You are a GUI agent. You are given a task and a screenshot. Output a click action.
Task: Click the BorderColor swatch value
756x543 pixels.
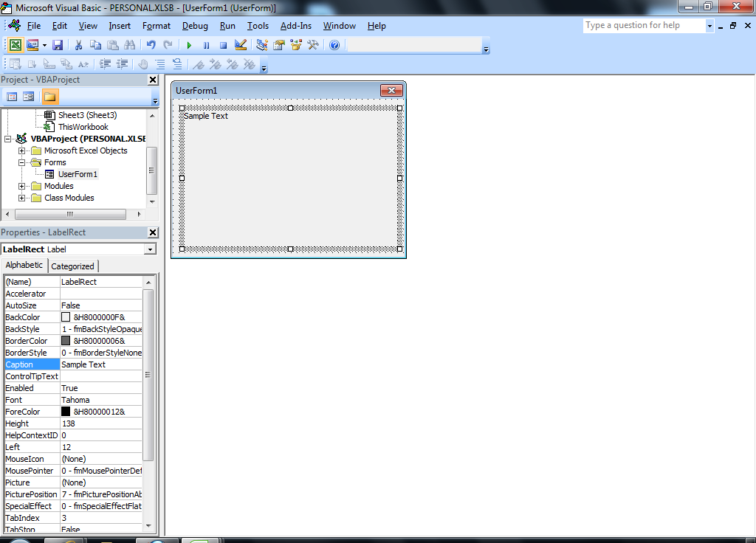click(66, 341)
